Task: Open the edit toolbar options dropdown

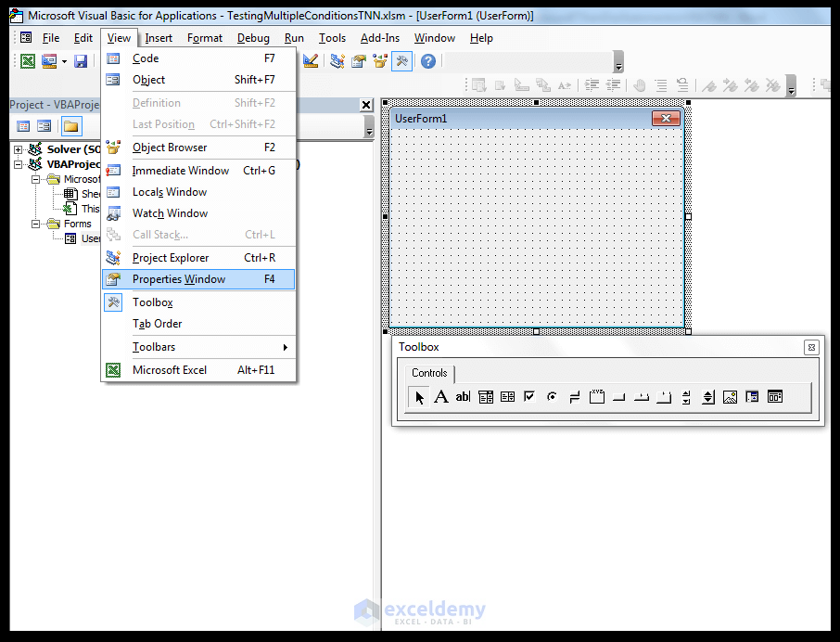Action: click(x=791, y=86)
